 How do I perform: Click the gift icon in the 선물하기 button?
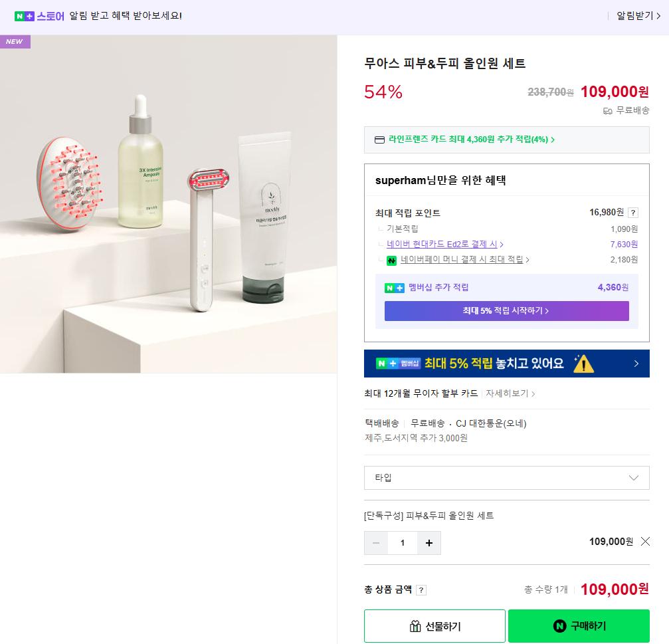pyautogui.click(x=415, y=625)
